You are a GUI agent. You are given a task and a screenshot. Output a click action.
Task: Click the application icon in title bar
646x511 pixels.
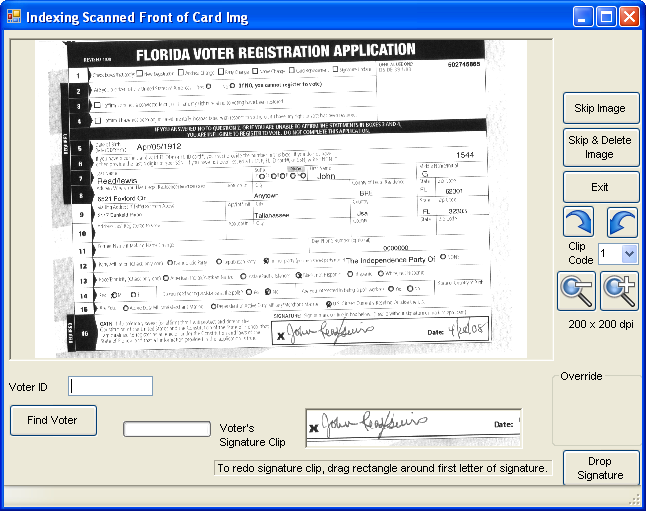click(x=14, y=16)
